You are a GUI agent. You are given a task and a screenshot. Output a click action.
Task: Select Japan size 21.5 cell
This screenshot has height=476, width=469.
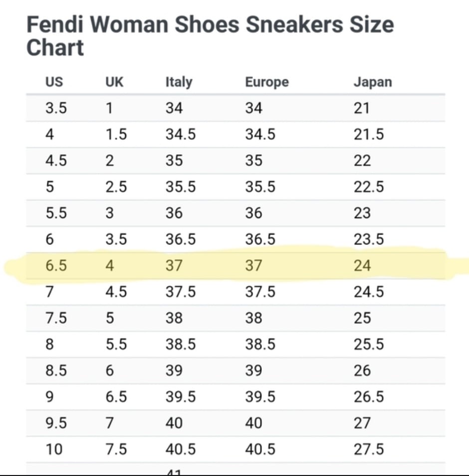(x=369, y=134)
